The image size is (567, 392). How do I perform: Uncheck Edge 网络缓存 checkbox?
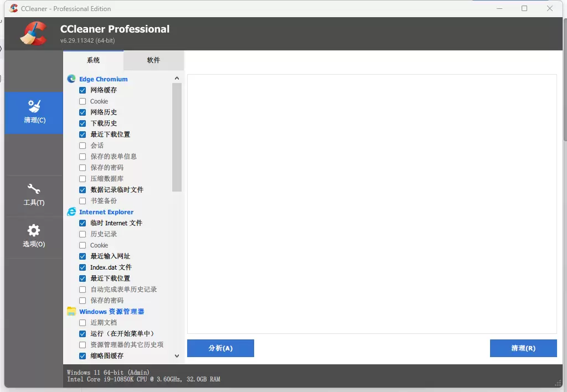coord(83,90)
